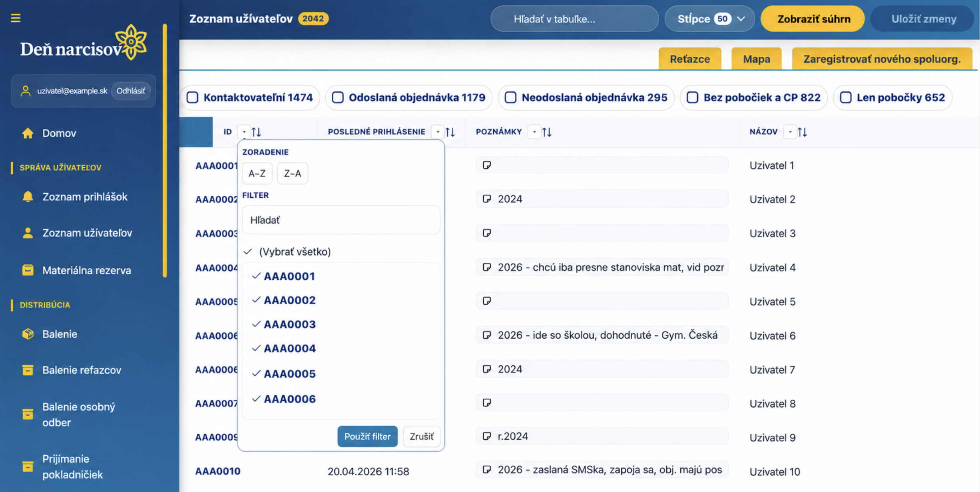Switch to the Reťazce tab
980x492 pixels.
[690, 59]
